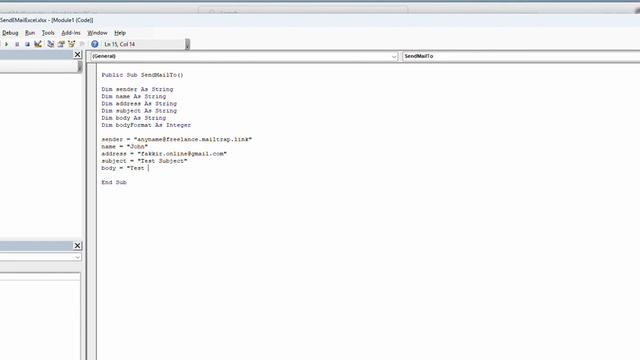This screenshot has width=640, height=360.
Task: Open the Project Explorer icon
Action: click(x=51, y=44)
